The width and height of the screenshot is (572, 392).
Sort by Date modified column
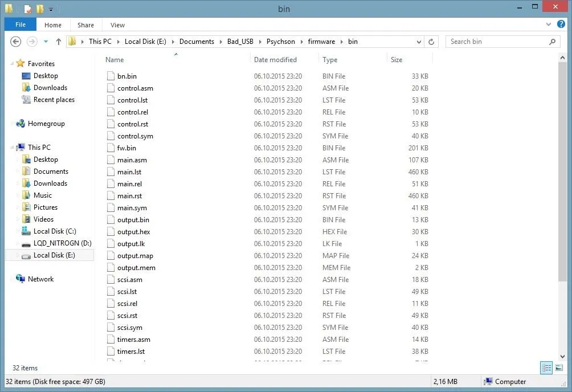tap(275, 59)
